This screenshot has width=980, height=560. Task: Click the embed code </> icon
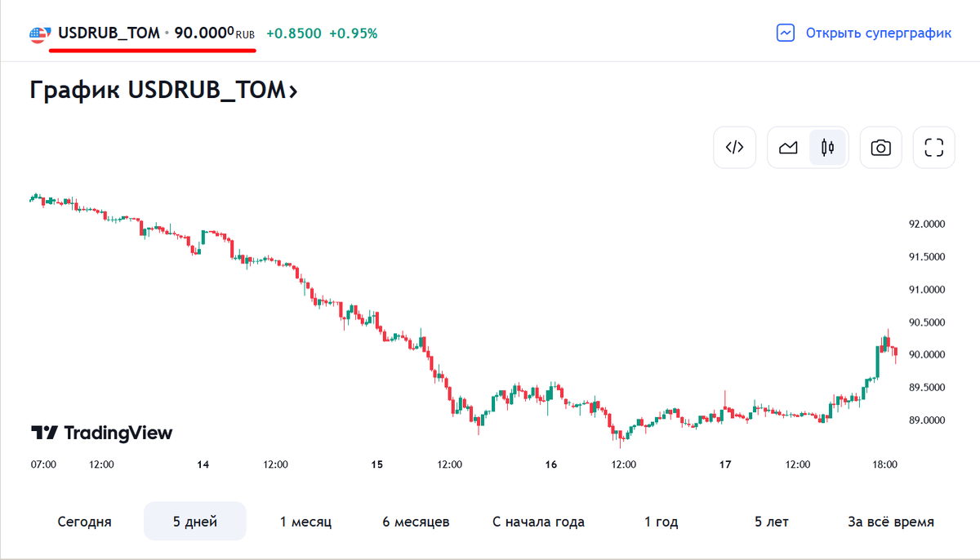[x=734, y=147]
